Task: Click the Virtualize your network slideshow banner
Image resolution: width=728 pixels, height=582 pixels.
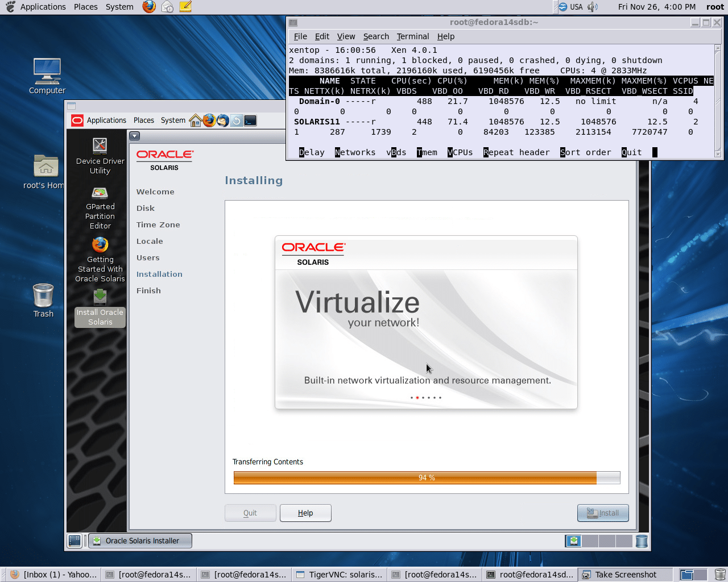Action: tap(426, 322)
